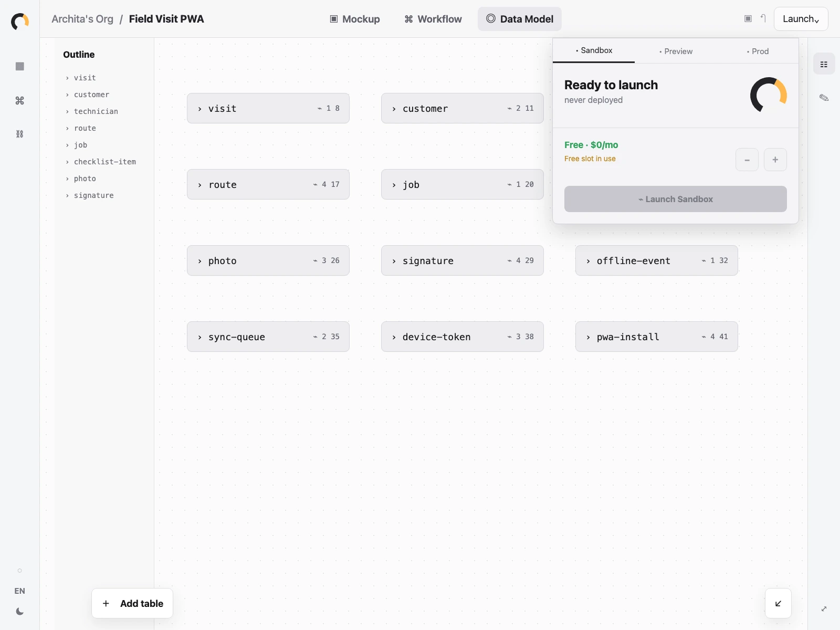The image size is (840, 630).
Task: Click the 'Free · $0/mo' plan label
Action: pos(591,145)
